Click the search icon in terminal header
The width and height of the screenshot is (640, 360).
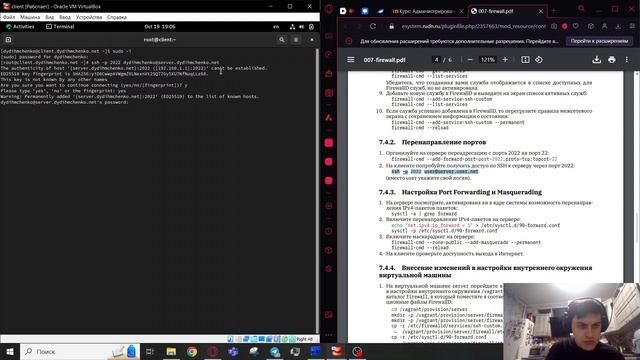(x=282, y=40)
